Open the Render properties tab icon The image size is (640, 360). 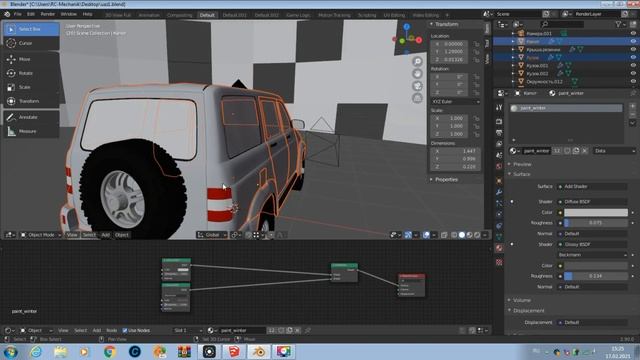pos(499,122)
